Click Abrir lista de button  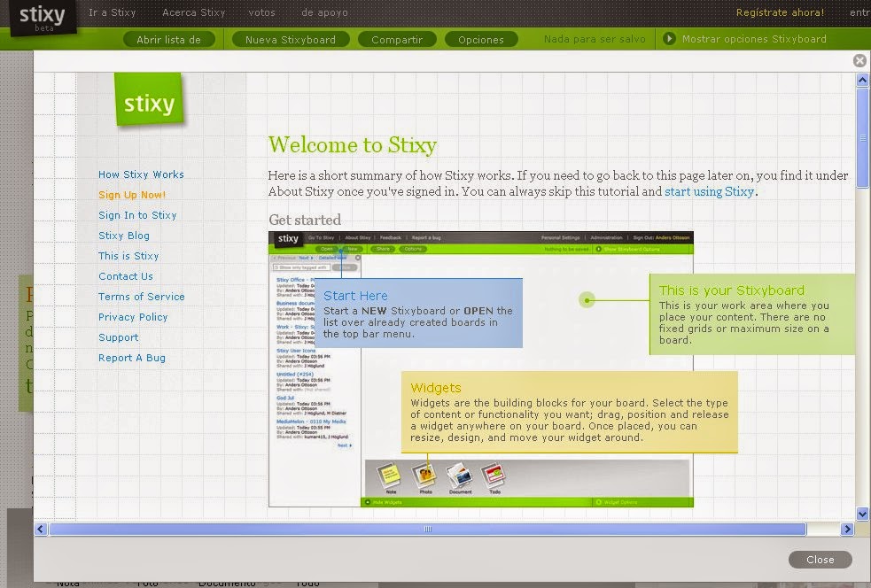tap(169, 40)
